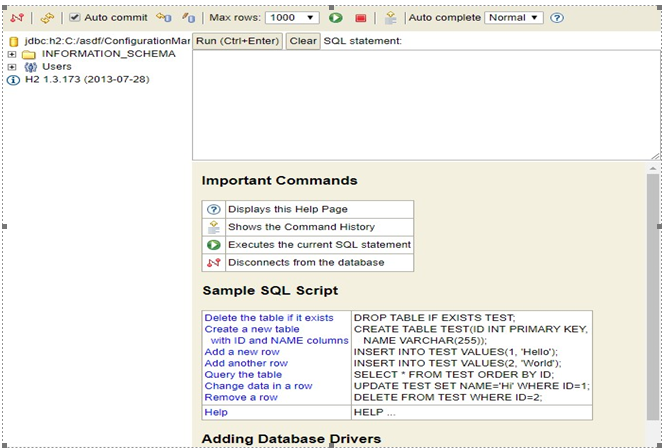Click the red Cancel statement icon
The height and width of the screenshot is (448, 667).
[x=361, y=18]
